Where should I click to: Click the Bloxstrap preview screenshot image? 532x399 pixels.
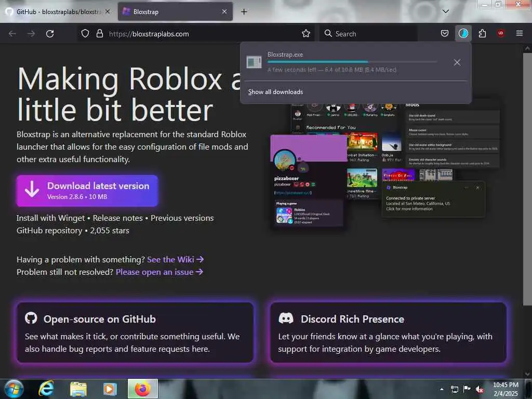(x=386, y=166)
